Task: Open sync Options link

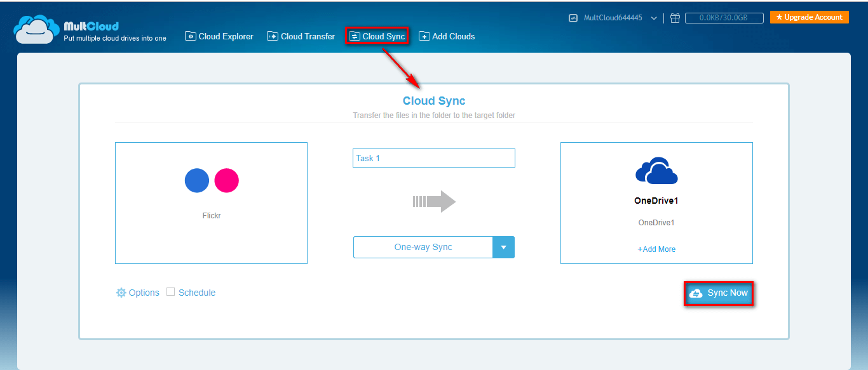Action: pyautogui.click(x=138, y=293)
